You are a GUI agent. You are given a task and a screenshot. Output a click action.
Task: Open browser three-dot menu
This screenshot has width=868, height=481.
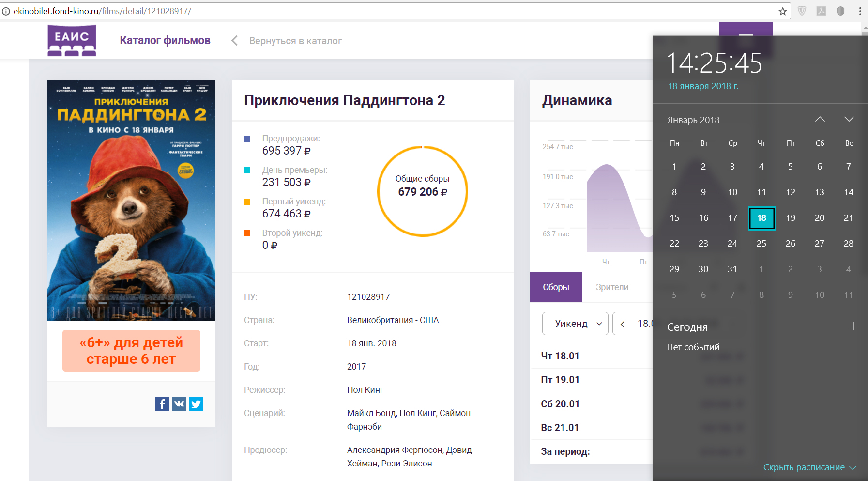click(860, 11)
